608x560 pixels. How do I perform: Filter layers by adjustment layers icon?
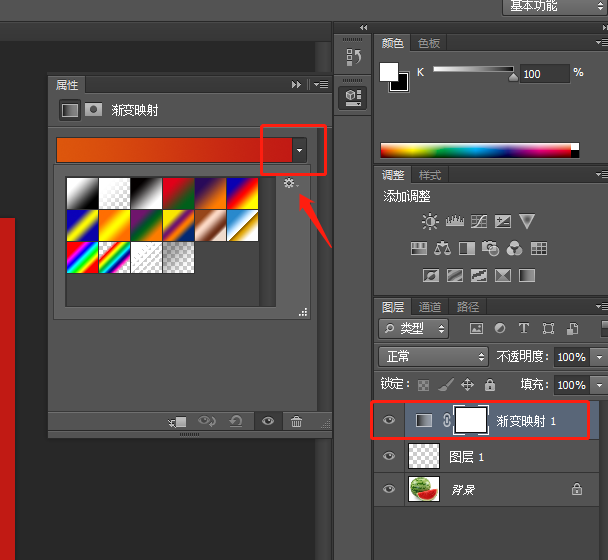500,328
